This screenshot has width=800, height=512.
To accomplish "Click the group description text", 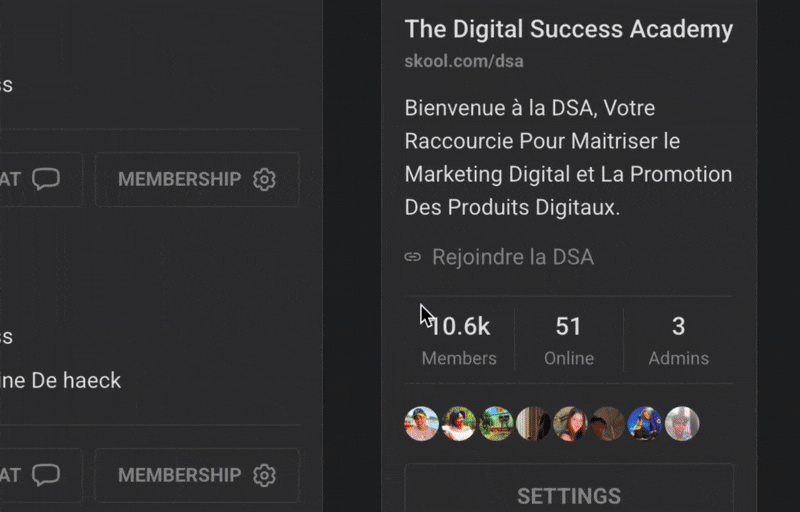I will click(568, 157).
